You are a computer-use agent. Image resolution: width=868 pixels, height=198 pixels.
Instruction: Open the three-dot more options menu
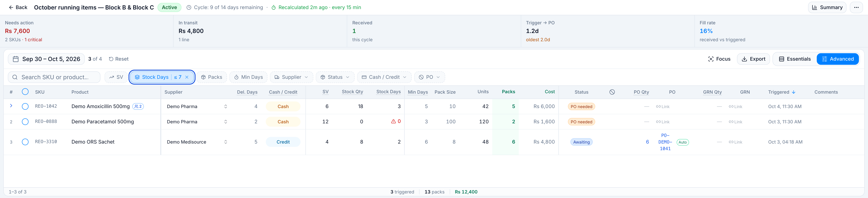click(x=856, y=7)
